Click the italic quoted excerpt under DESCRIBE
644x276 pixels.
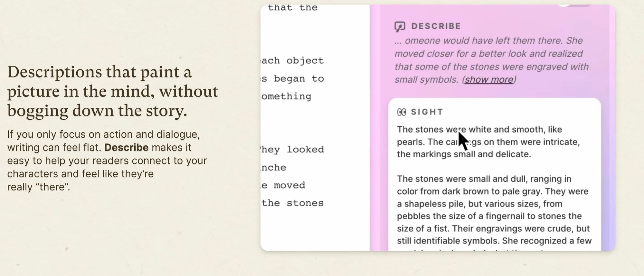(x=491, y=60)
